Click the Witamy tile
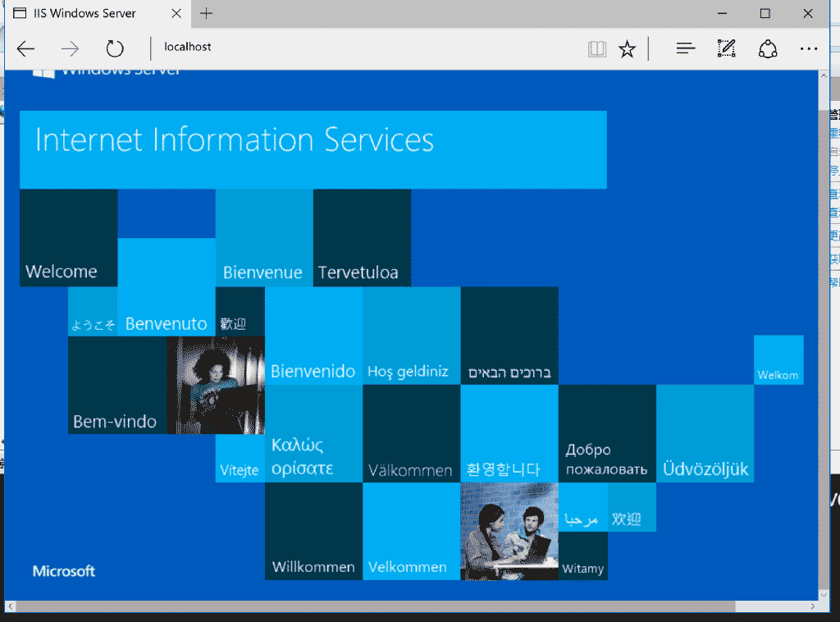 coord(583,556)
